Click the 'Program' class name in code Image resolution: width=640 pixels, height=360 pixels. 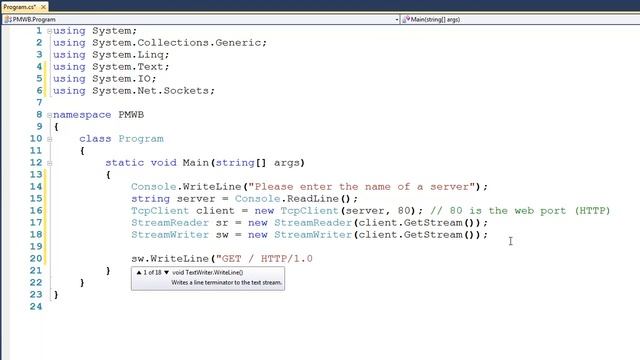coord(141,139)
